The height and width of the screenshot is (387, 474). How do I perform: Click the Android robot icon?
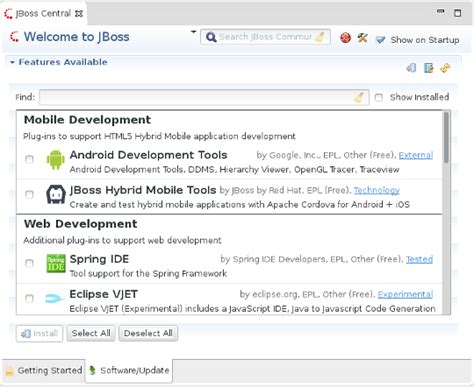55,160
